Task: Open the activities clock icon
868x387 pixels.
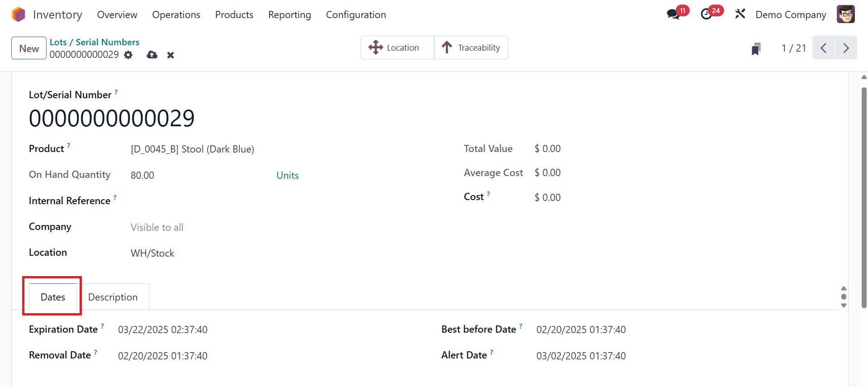Action: click(x=706, y=14)
